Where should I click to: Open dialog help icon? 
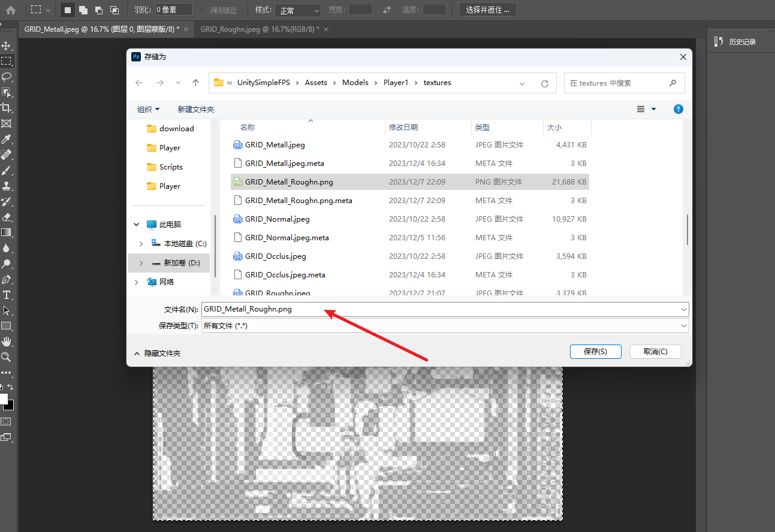click(678, 109)
